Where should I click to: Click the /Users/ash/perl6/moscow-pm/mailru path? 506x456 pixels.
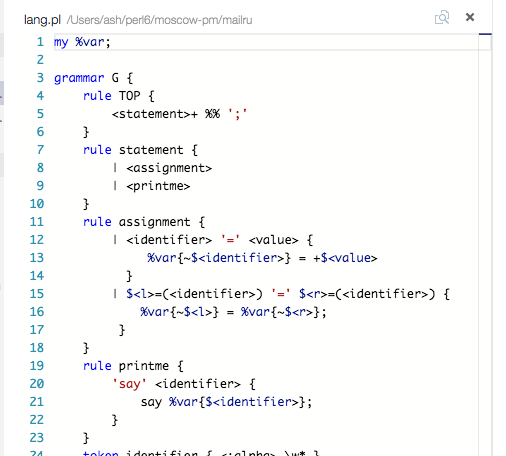[160, 20]
